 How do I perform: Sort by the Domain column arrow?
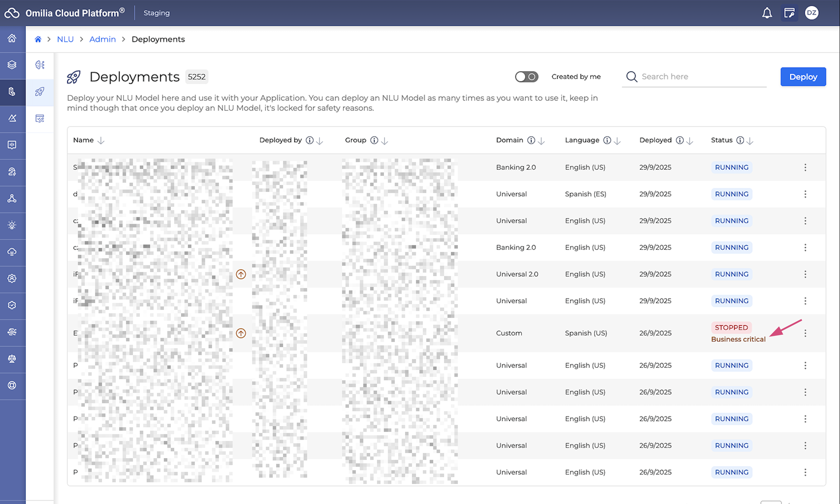[x=541, y=141]
